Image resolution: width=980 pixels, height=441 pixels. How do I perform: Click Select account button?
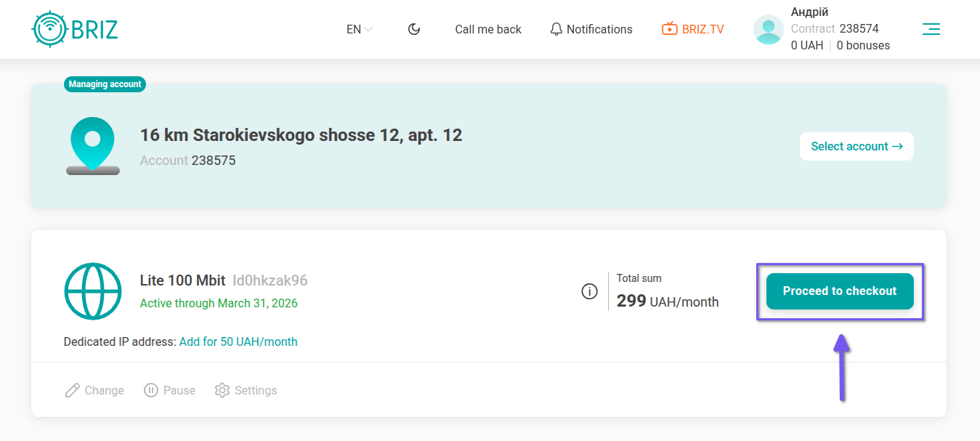point(857,146)
